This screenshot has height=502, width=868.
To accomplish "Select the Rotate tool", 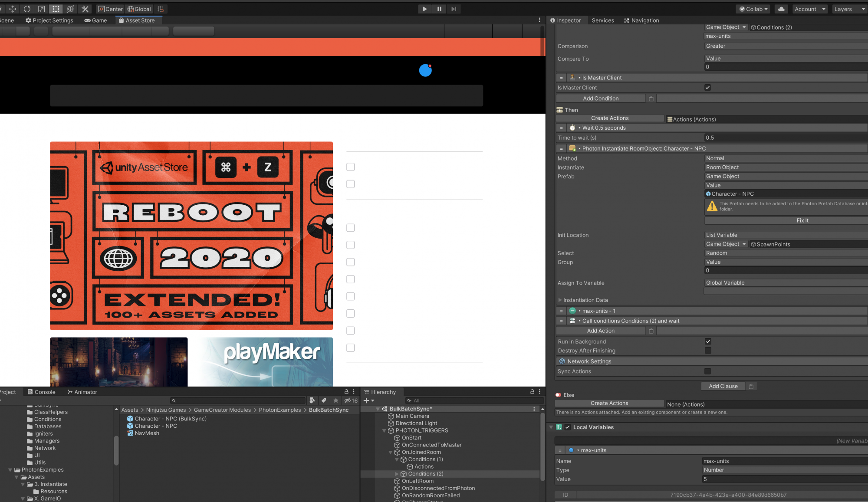I will pyautogui.click(x=27, y=9).
